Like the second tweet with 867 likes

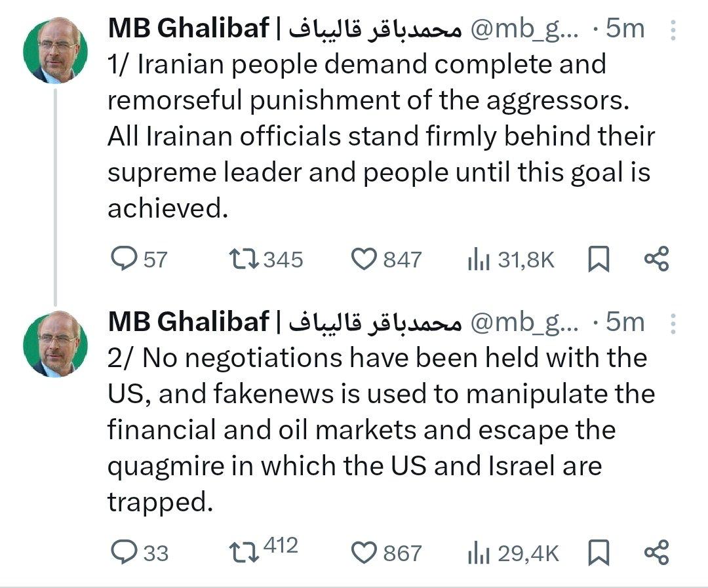(x=363, y=553)
